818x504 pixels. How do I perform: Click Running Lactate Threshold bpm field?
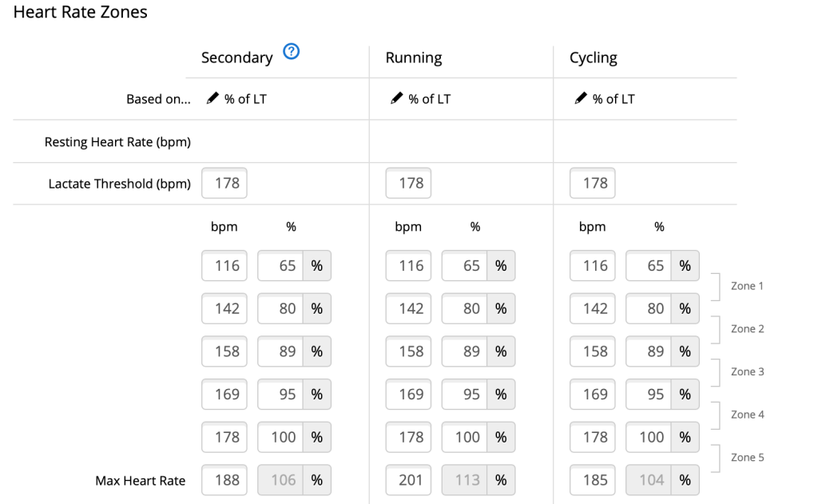tap(408, 183)
